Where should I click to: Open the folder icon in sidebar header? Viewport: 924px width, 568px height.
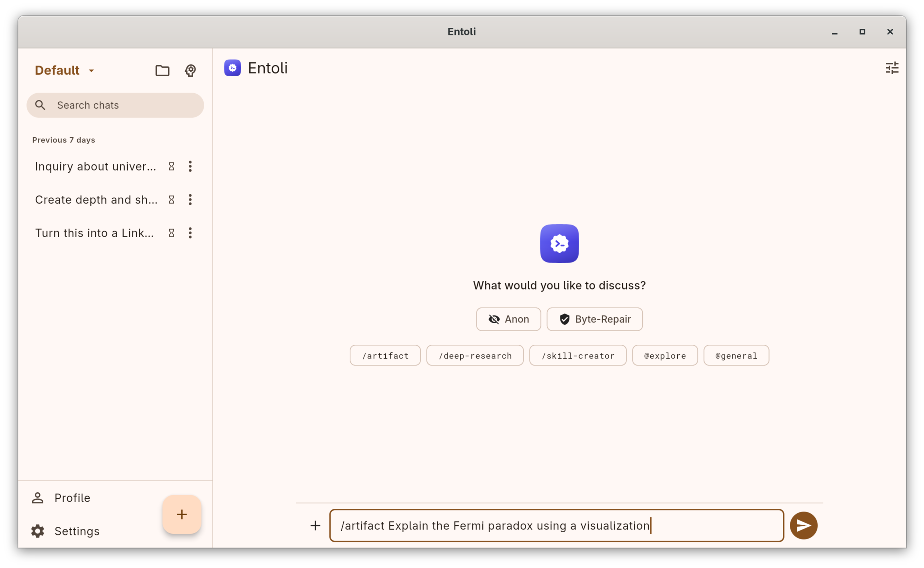(x=162, y=70)
